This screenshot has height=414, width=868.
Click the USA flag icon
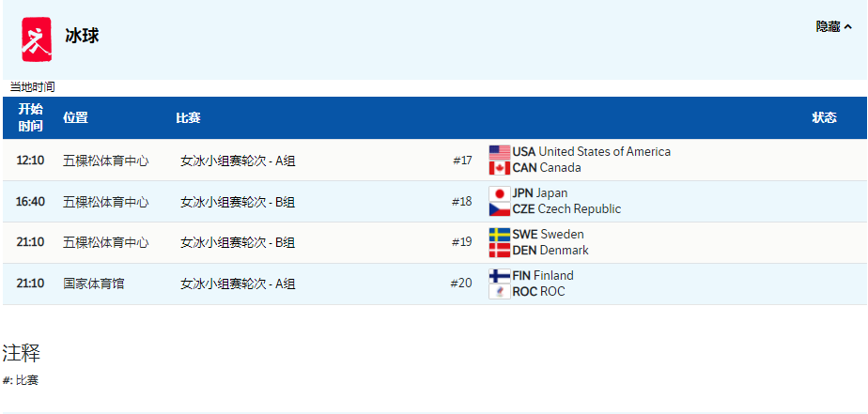tap(499, 152)
